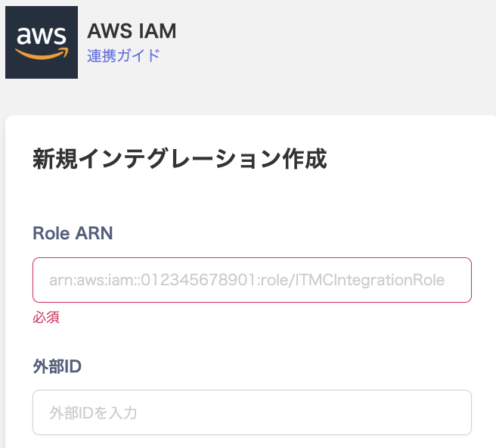
Task: Click the orange smile arrow in AWS logo
Action: tap(42, 54)
